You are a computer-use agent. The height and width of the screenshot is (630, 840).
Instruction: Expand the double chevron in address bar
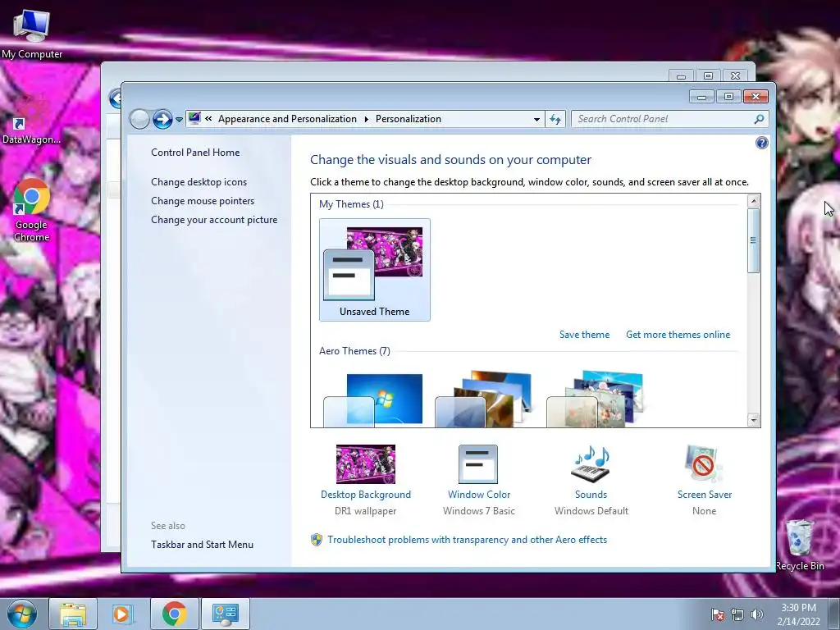pos(208,119)
